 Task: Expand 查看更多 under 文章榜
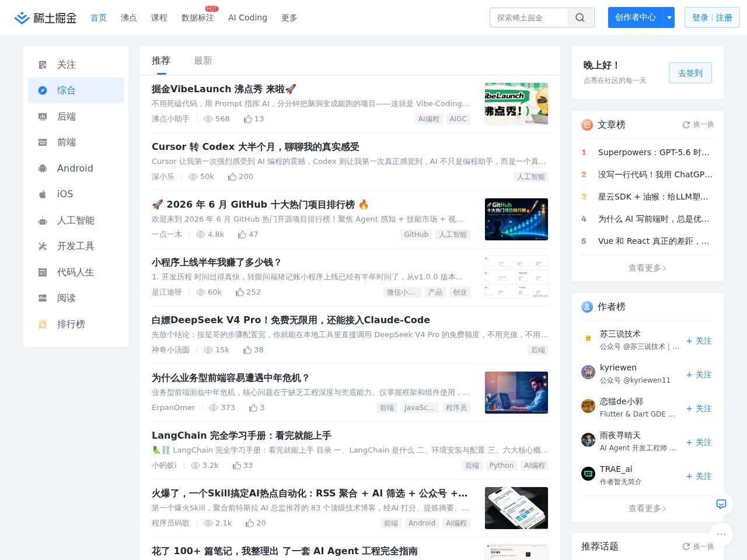[x=647, y=268]
